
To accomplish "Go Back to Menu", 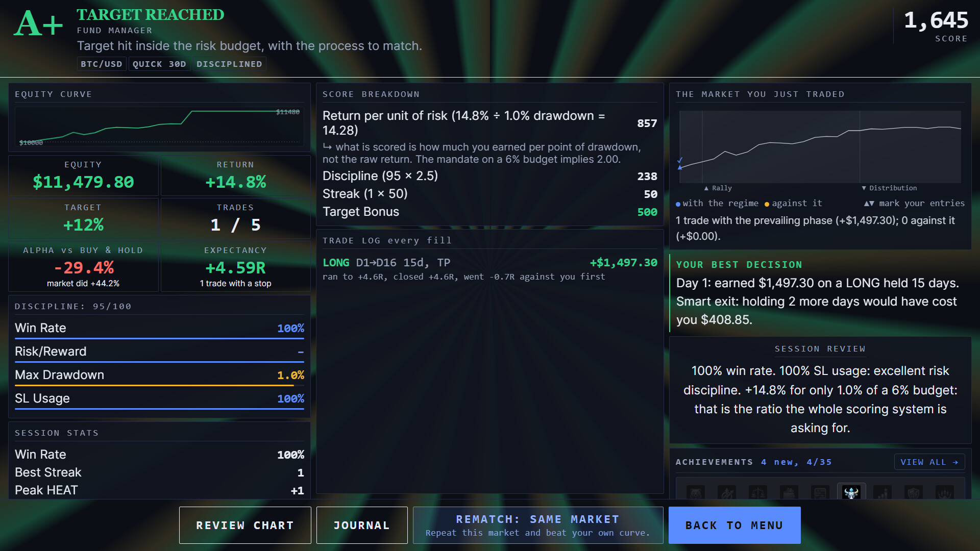I will pyautogui.click(x=734, y=525).
